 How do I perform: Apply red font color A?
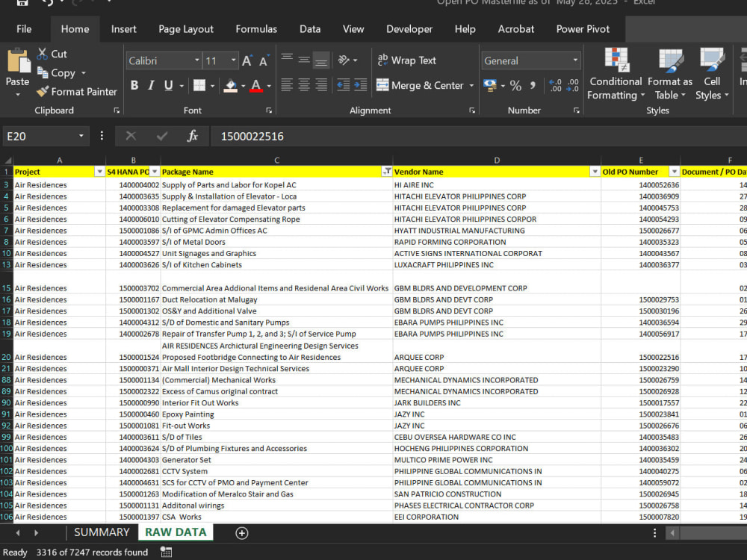255,85
